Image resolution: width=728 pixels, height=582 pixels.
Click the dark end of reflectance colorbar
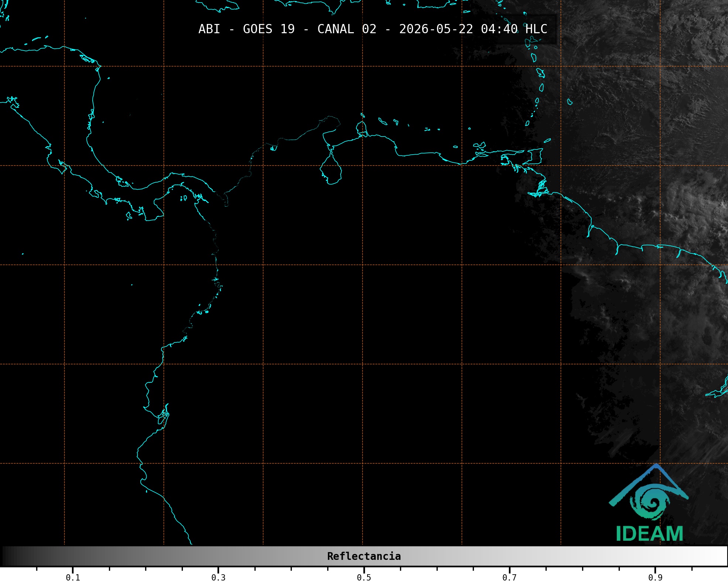11,556
